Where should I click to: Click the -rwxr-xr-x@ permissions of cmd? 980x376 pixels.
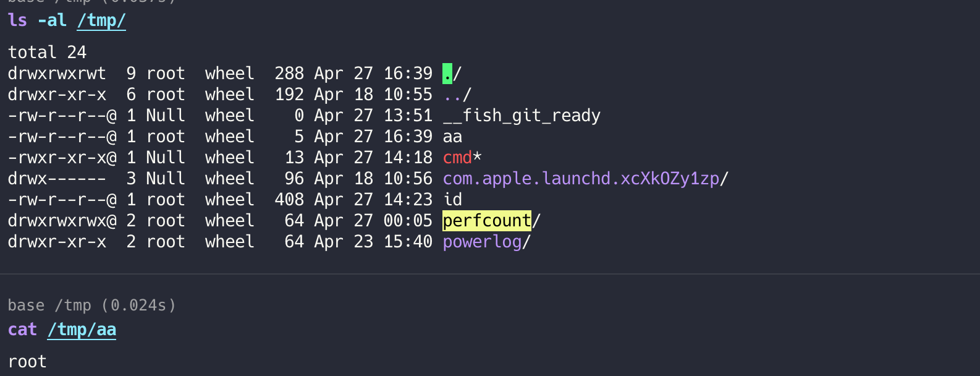click(62, 158)
